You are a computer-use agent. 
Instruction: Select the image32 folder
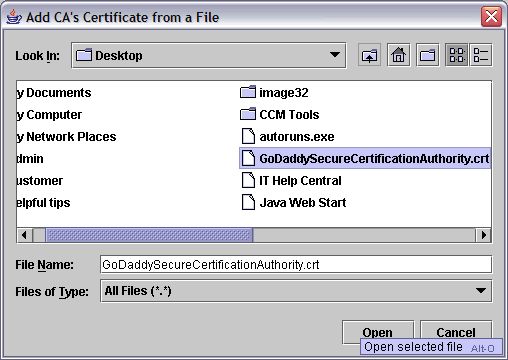(x=274, y=92)
